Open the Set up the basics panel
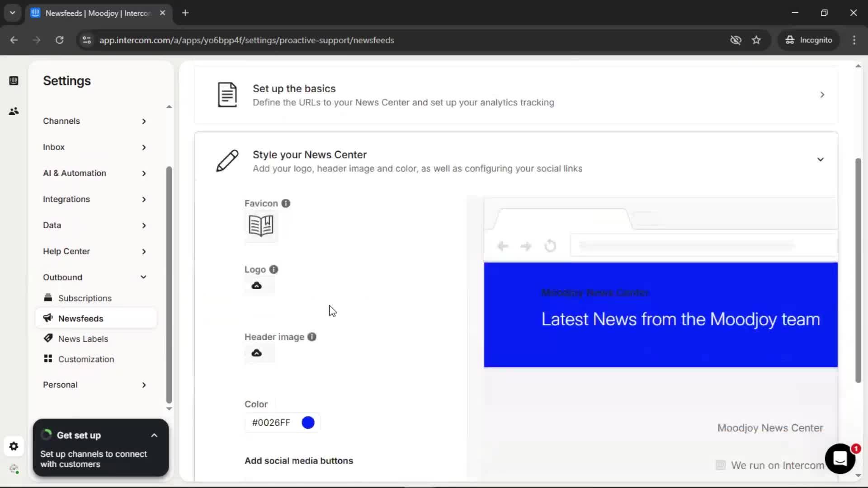868x488 pixels. (516, 95)
